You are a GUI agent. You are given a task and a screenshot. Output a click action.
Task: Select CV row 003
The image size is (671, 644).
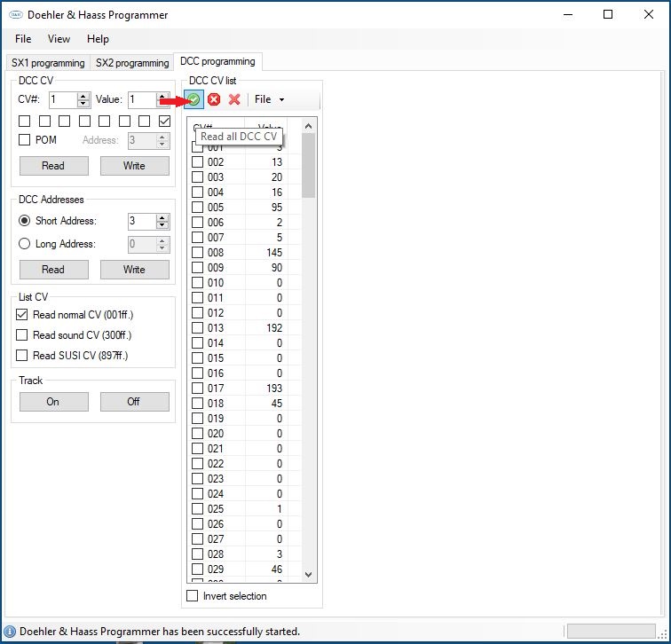click(x=245, y=177)
